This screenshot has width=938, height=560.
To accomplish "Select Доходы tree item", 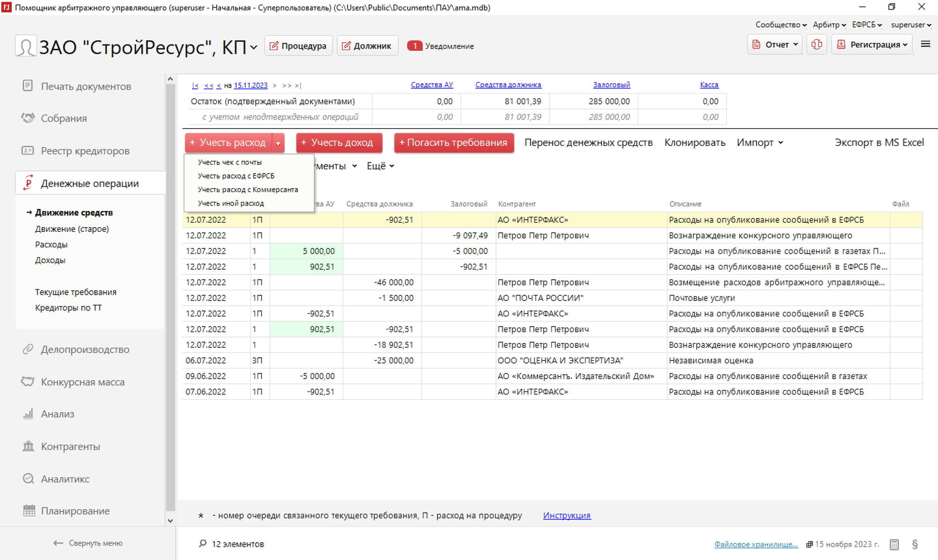I will (x=50, y=260).
